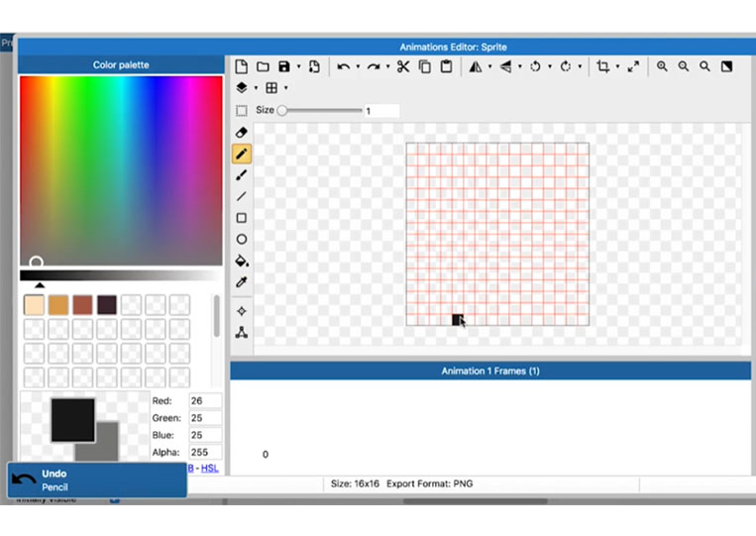756x536 pixels.
Task: Reset zoom with plain magnifier
Action: (704, 66)
